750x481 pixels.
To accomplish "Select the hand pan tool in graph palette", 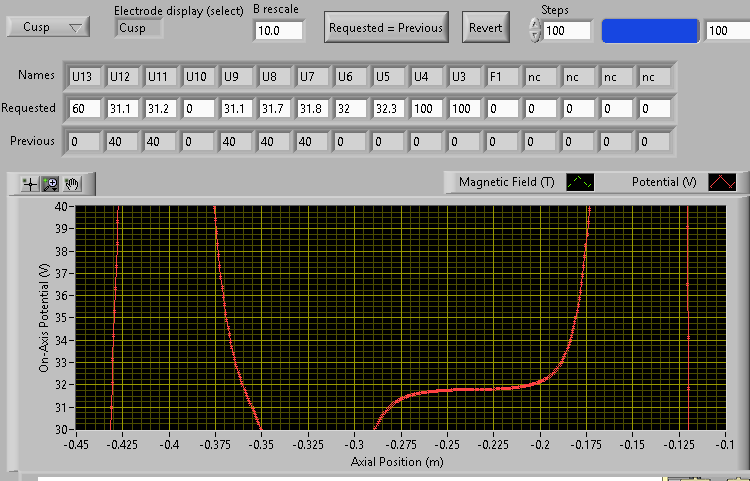I will (70, 183).
